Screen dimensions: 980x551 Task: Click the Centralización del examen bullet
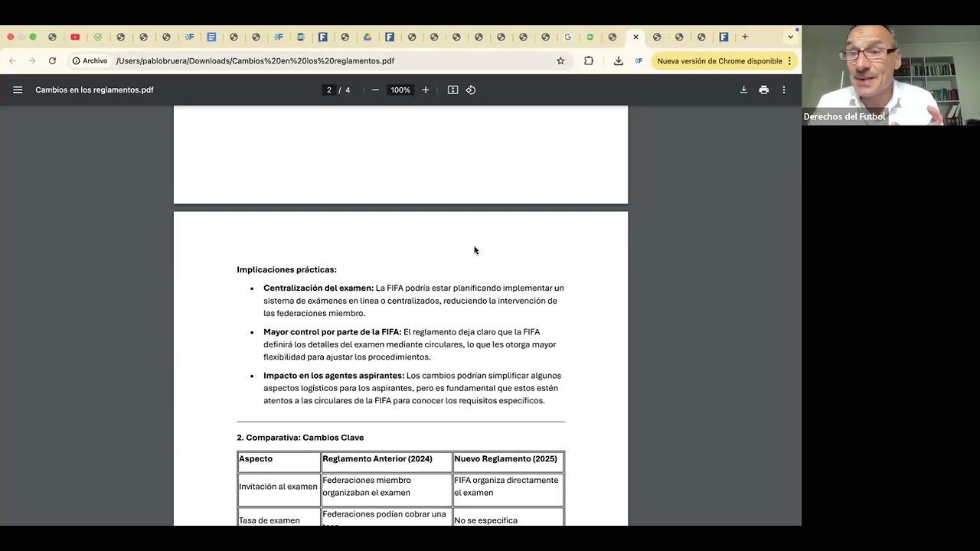(x=413, y=301)
